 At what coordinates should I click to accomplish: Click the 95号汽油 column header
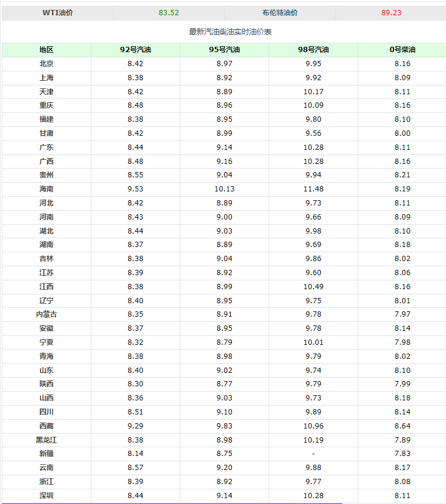coord(224,50)
